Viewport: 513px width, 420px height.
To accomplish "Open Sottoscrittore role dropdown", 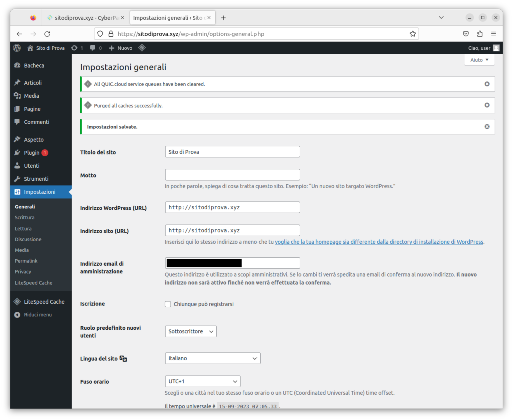I will 191,331.
